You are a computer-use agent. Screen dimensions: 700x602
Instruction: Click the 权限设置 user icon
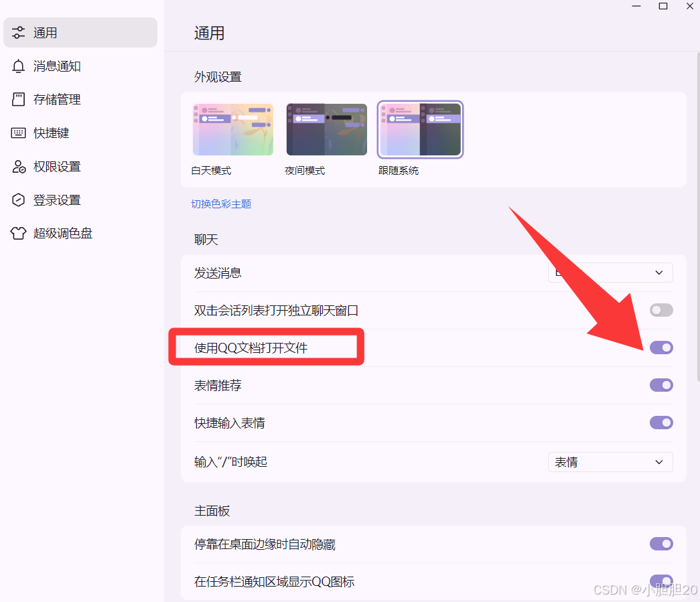click(x=18, y=167)
